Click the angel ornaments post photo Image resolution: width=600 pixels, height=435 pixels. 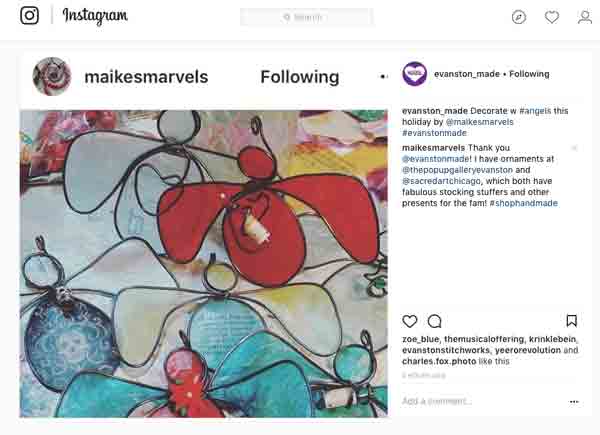203,262
